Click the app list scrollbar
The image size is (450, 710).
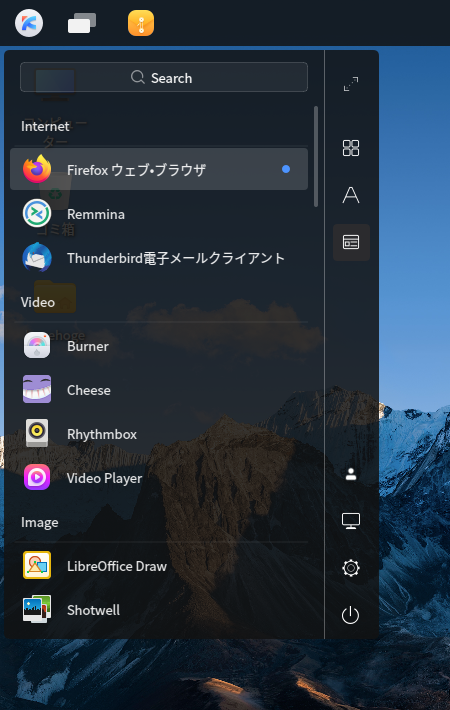click(x=316, y=157)
